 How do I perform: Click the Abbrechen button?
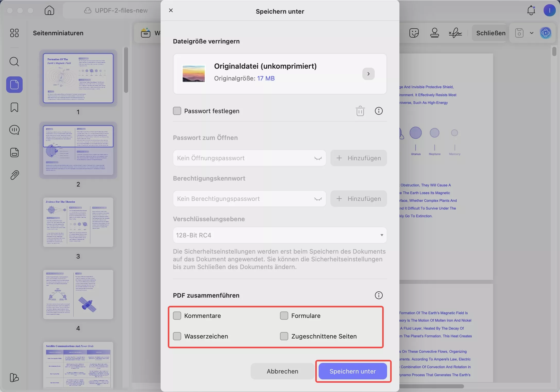282,371
